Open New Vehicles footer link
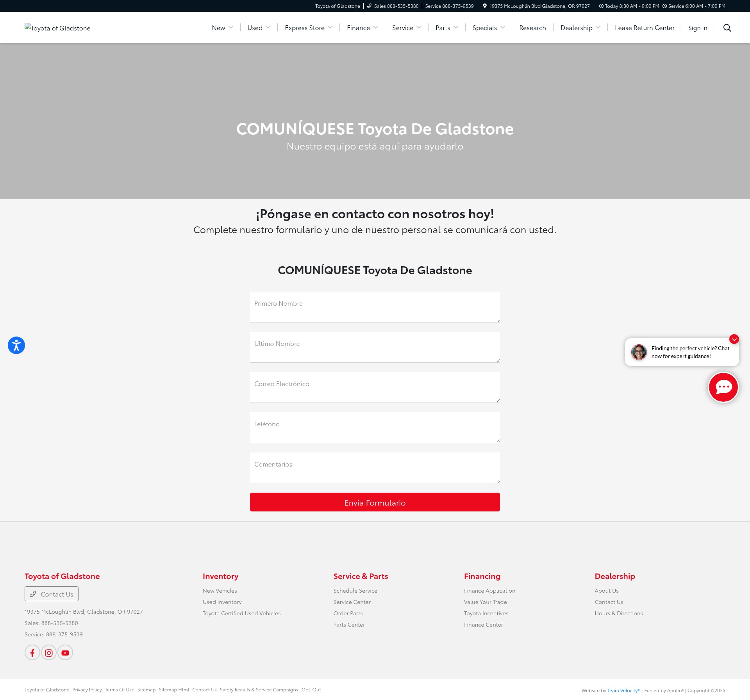Image resolution: width=750 pixels, height=700 pixels. click(x=220, y=591)
